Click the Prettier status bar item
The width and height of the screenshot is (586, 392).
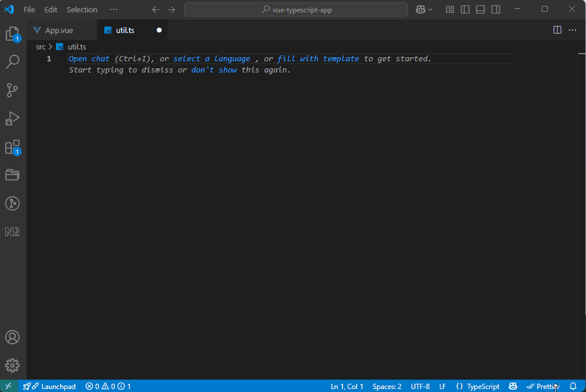pos(542,386)
